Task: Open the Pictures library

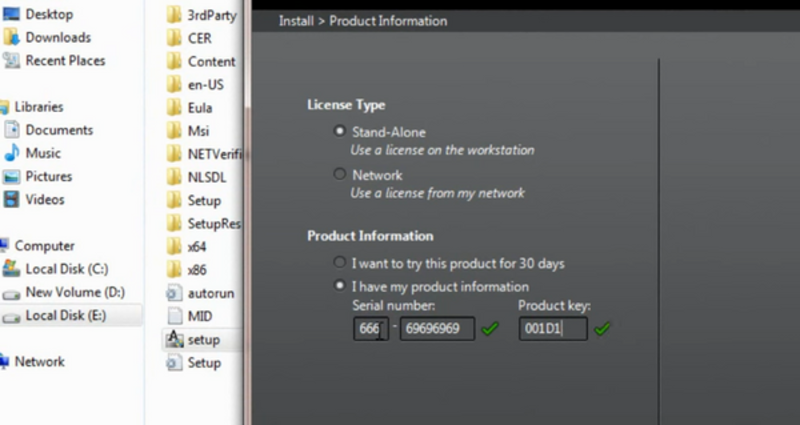Action: [x=49, y=176]
